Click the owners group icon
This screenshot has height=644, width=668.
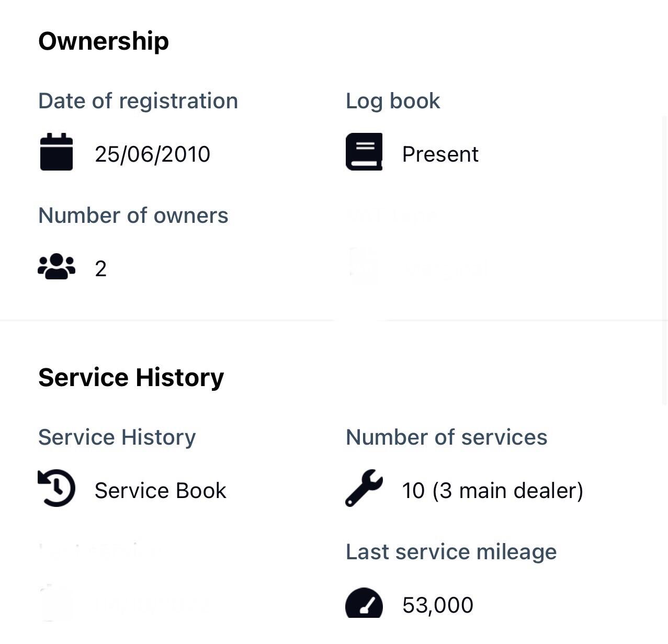(56, 267)
